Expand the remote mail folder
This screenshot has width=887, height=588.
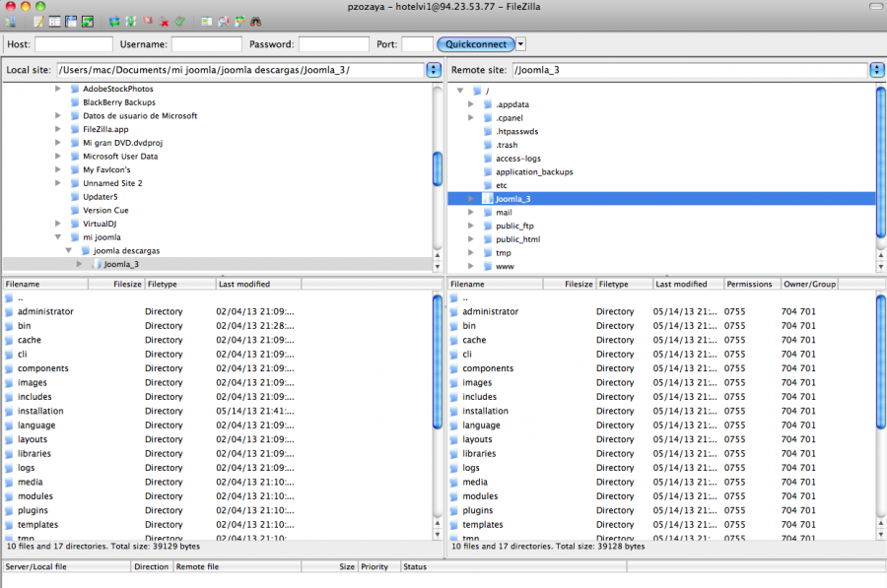coord(471,213)
